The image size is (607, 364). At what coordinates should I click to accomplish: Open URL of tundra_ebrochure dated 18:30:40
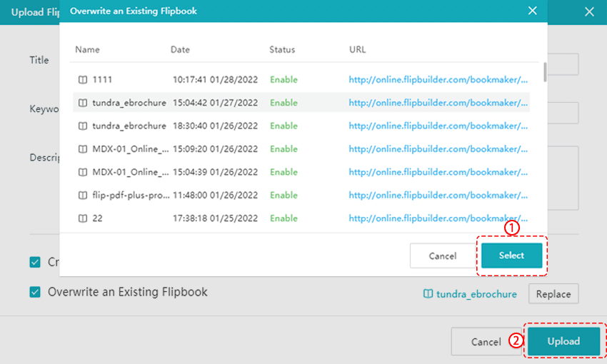coord(438,126)
